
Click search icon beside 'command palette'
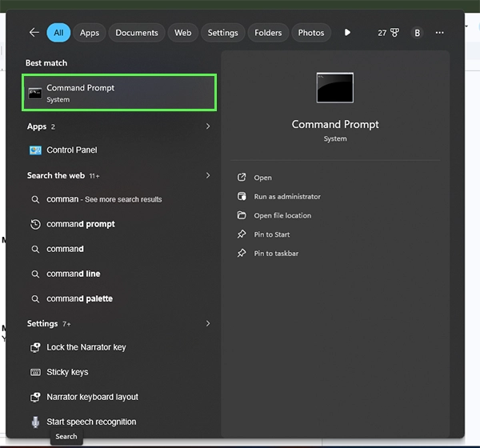pos(35,299)
